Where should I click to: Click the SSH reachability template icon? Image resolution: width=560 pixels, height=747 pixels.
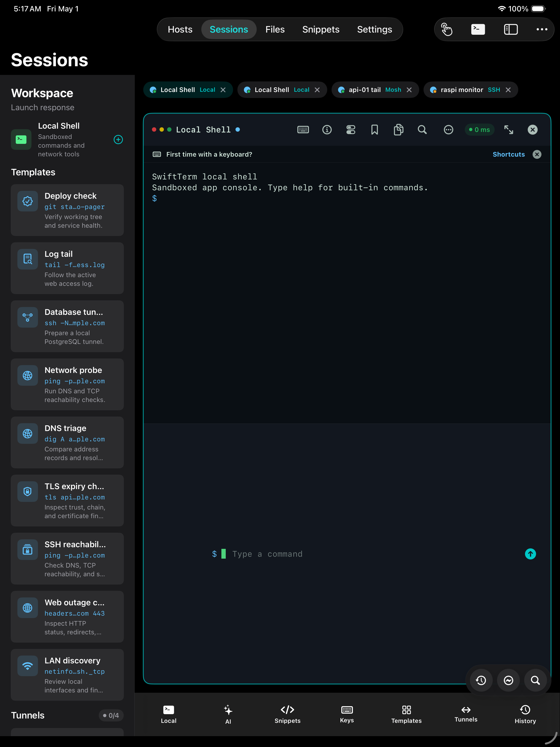click(28, 549)
